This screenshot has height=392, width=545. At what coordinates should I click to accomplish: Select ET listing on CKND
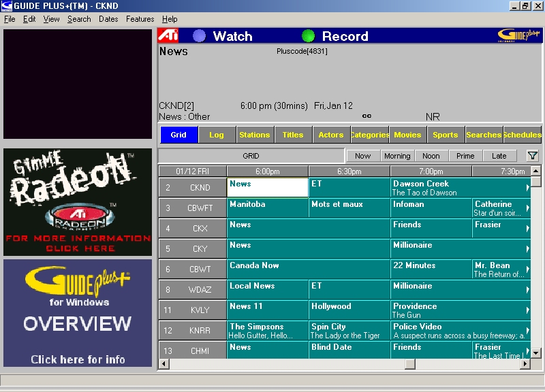[x=349, y=188]
